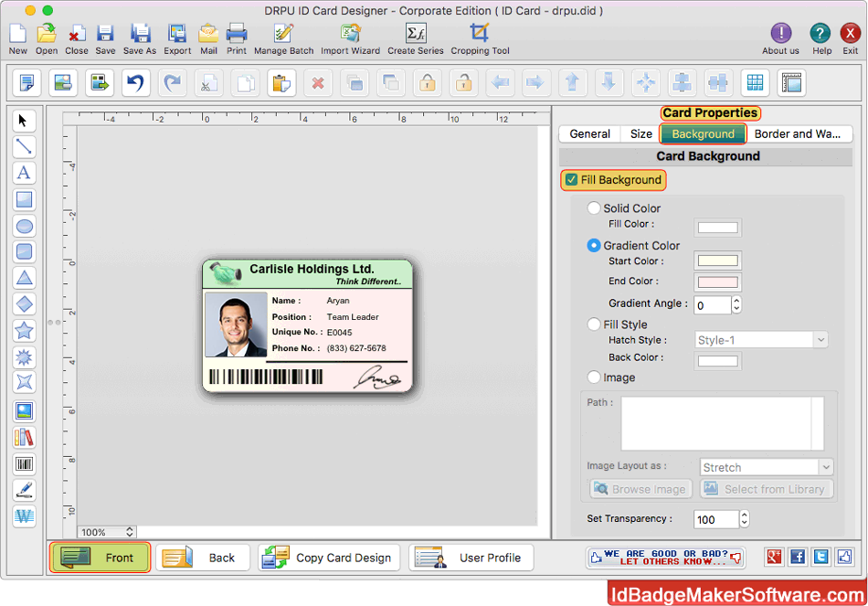Open the Size tab in Card Properties
The image size is (868, 606).
point(640,133)
